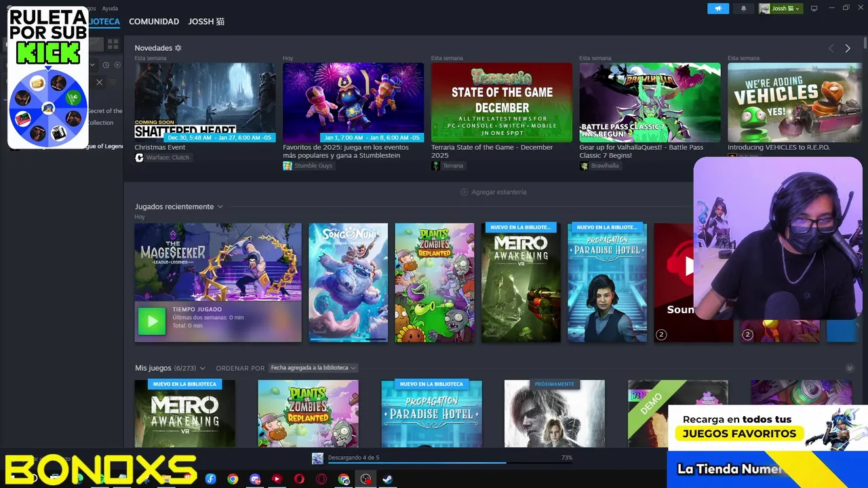Click Brawlhalla game icon under news

pyautogui.click(x=584, y=165)
